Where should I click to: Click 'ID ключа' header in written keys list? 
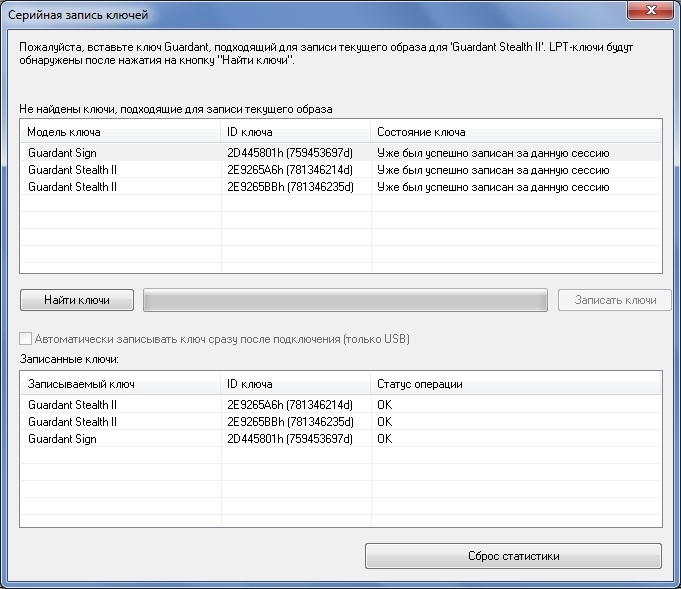click(x=295, y=384)
